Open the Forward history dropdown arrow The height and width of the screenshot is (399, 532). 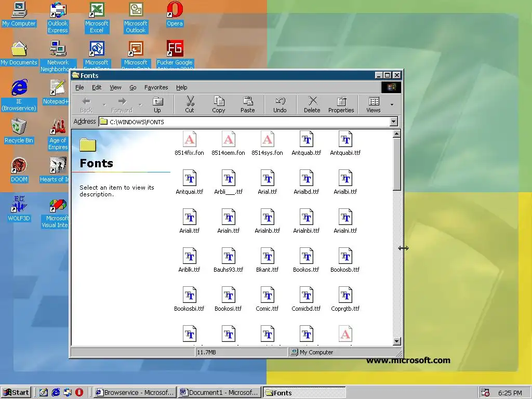(x=140, y=105)
